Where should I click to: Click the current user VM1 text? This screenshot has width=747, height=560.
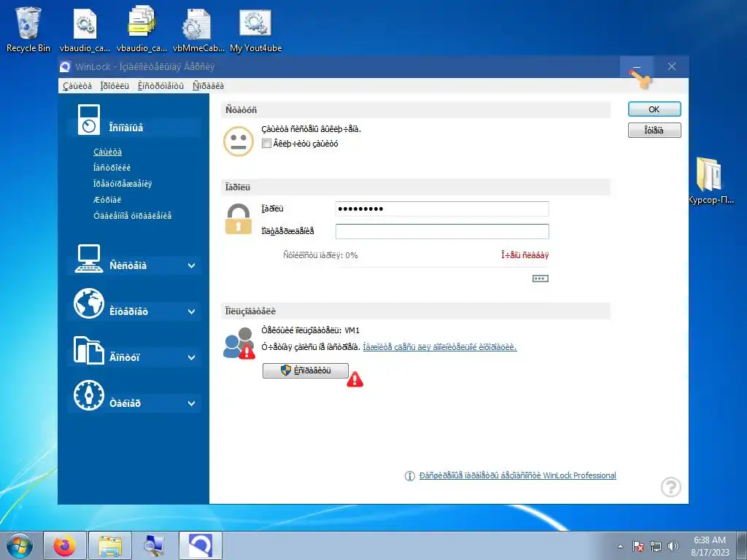pos(311,330)
